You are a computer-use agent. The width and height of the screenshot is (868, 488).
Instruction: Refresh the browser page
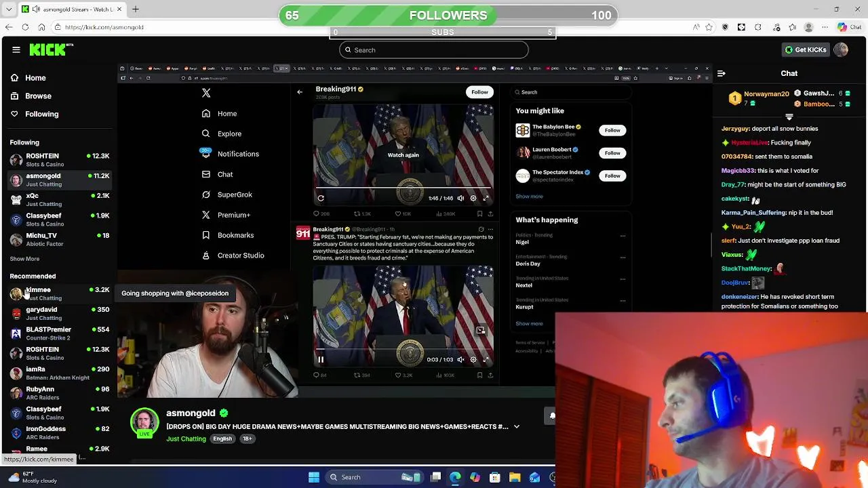25,27
